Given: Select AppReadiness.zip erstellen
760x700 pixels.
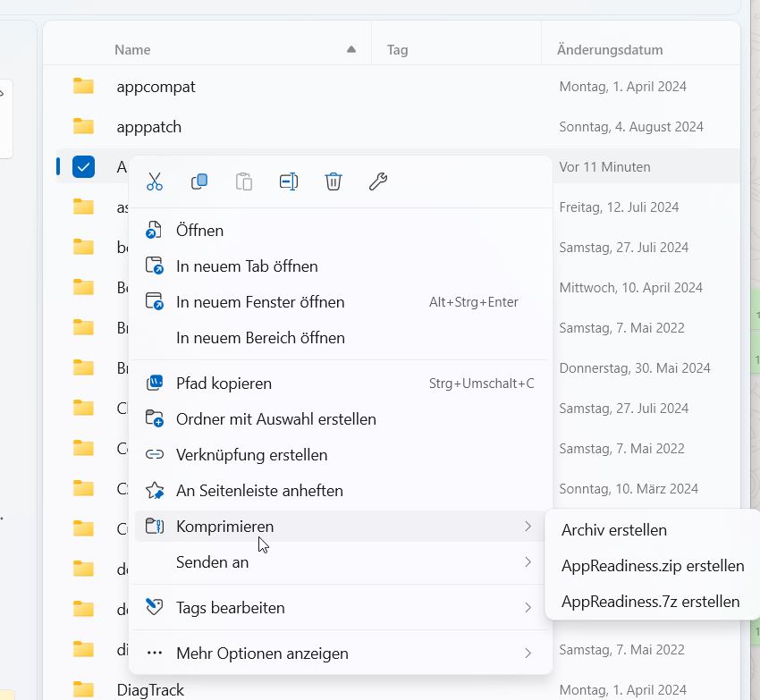Looking at the screenshot, I should pos(653,566).
